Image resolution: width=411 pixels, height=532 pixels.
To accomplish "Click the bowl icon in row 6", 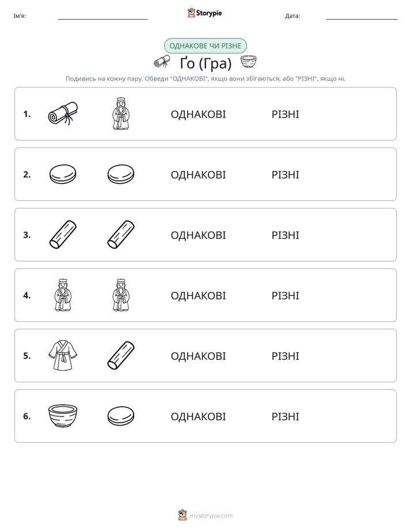I will pyautogui.click(x=63, y=416).
